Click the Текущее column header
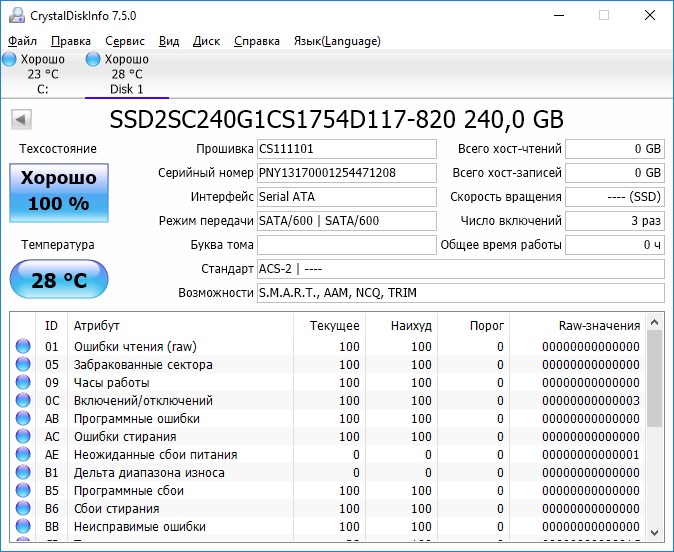Viewport: 674px width, 552px height. click(x=330, y=325)
